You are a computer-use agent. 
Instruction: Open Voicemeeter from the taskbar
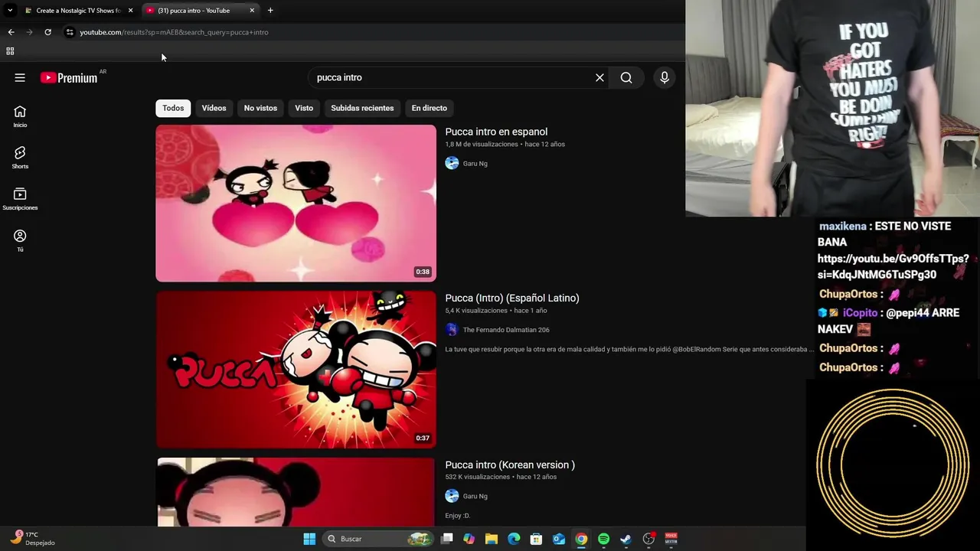point(671,539)
